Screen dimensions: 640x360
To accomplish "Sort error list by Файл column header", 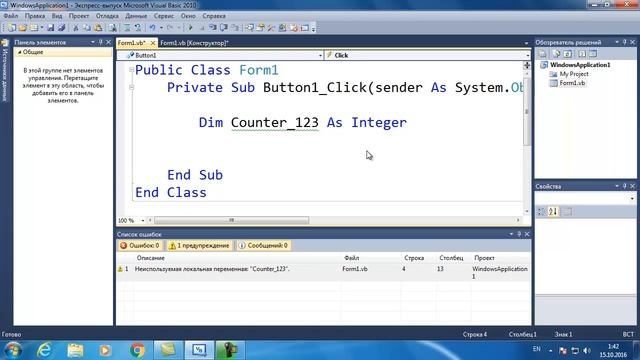I will coord(351,258).
